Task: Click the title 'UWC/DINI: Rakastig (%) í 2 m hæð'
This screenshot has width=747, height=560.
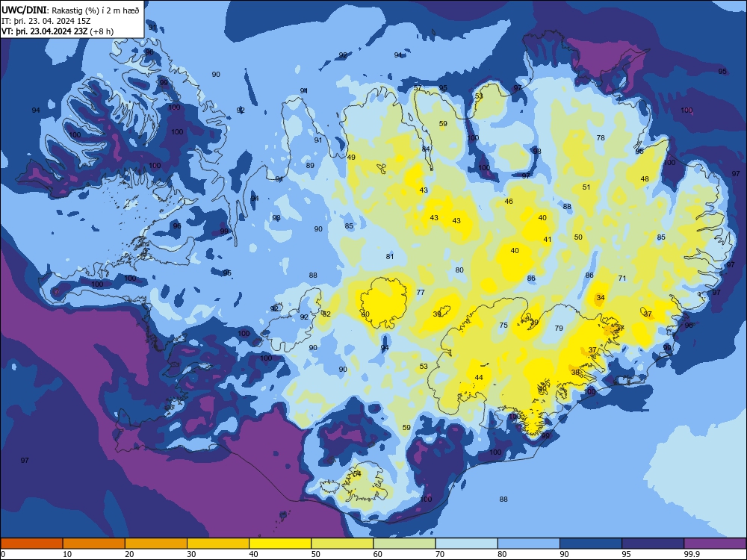Action: [x=70, y=10]
